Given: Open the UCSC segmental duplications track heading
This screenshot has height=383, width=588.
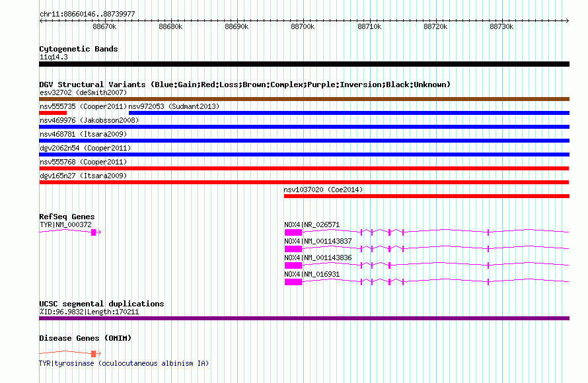Looking at the screenshot, I should click(102, 304).
